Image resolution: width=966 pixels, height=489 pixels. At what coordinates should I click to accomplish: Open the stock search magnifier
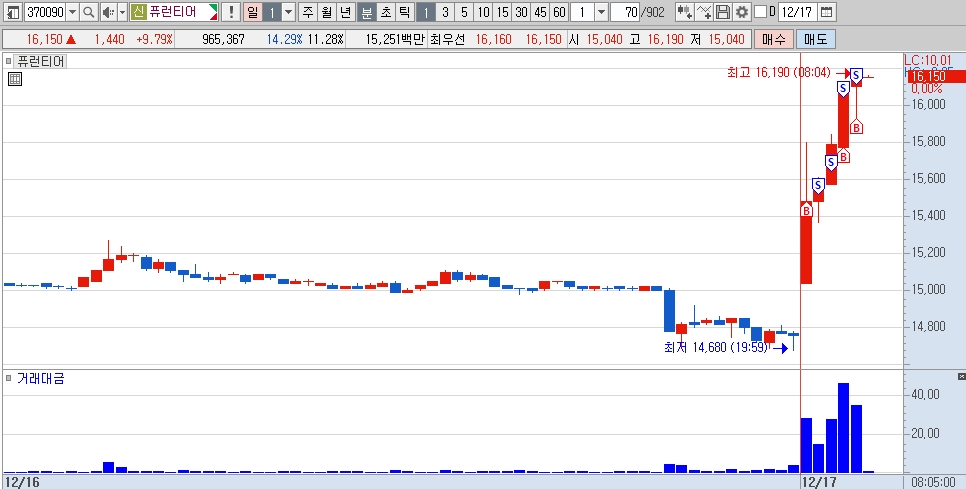89,12
